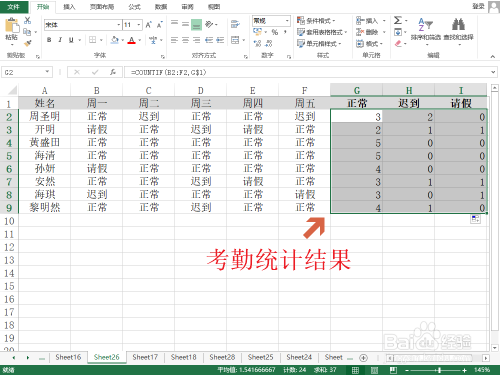Click the top align icon
500x375 pixels.
174,23
